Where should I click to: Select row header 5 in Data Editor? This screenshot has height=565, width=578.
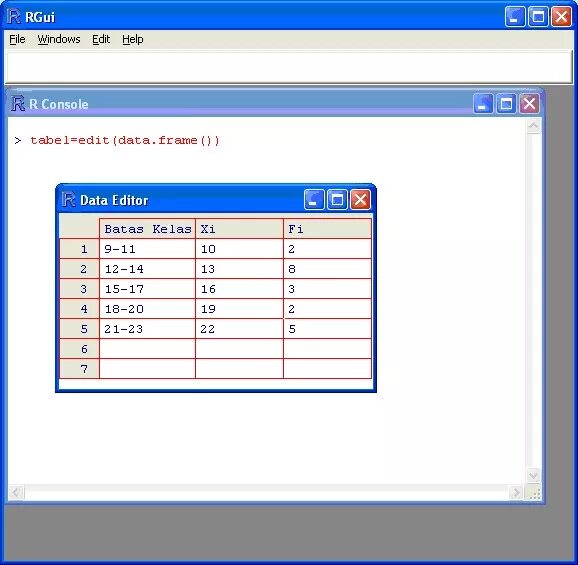(80, 329)
